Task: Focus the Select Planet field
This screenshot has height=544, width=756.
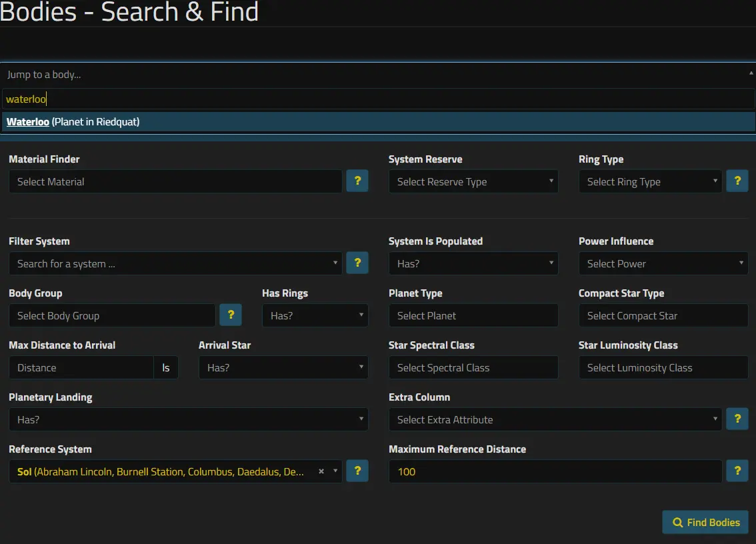Action: [473, 315]
